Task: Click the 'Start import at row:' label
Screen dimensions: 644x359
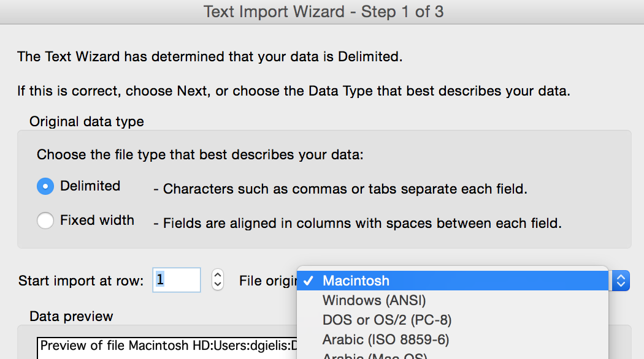Action: click(x=81, y=281)
